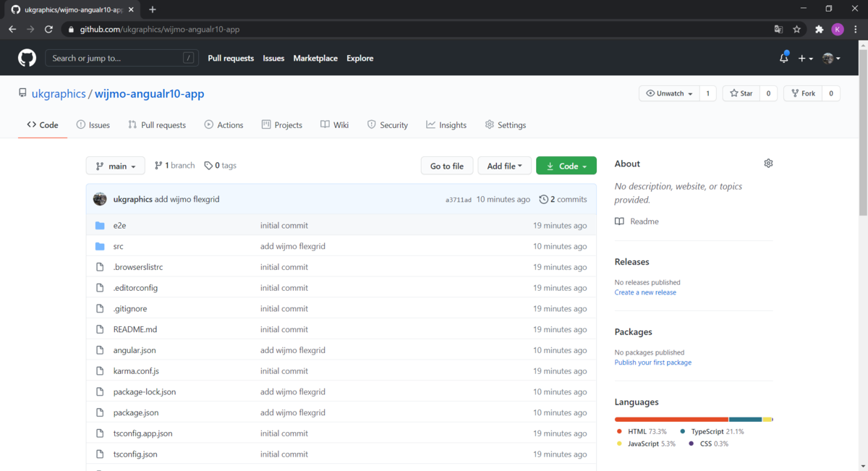This screenshot has width=868, height=471.
Task: Click Marketplace in the header
Action: point(315,58)
